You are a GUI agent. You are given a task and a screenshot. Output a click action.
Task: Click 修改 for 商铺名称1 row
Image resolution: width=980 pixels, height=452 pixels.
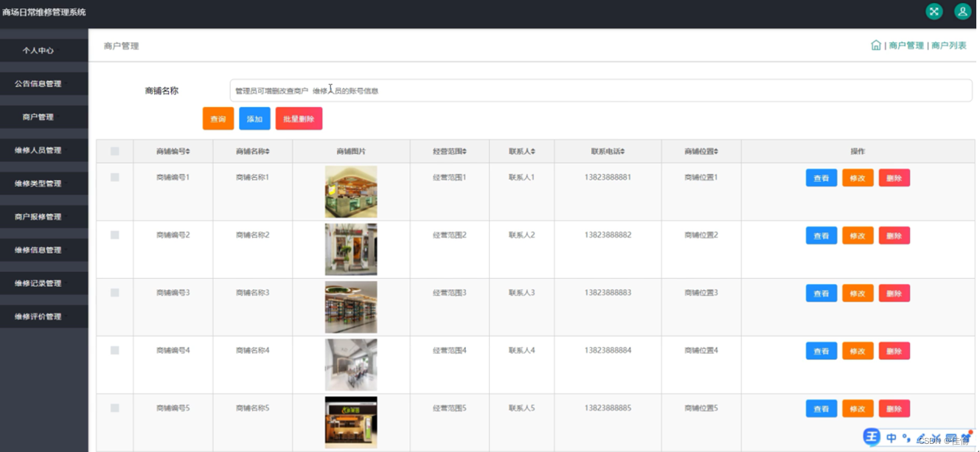[858, 178]
